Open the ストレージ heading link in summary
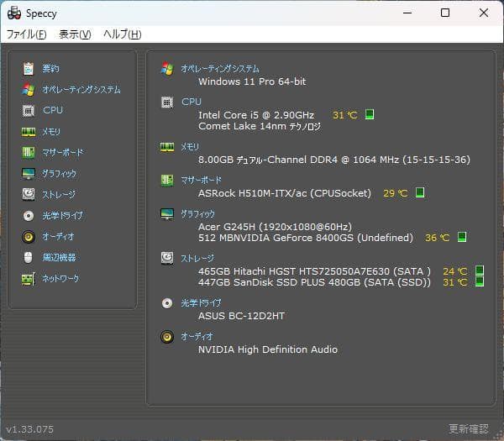The height and width of the screenshot is (441, 504). (x=197, y=258)
